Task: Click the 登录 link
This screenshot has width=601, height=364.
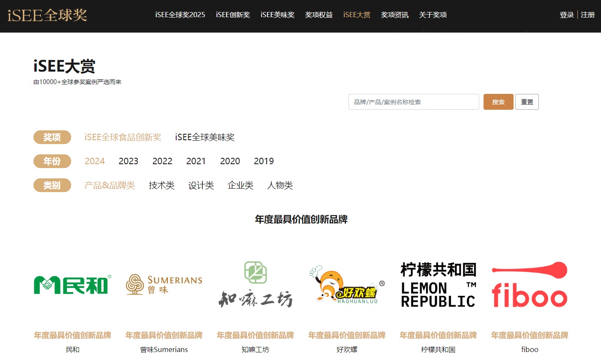Action: (x=567, y=15)
